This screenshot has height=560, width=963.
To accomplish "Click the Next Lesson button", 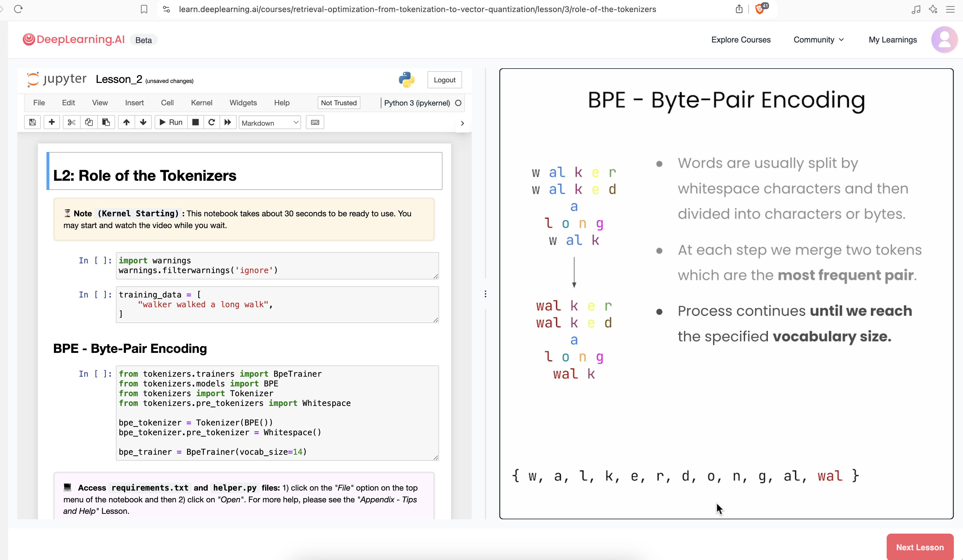I will [919, 547].
